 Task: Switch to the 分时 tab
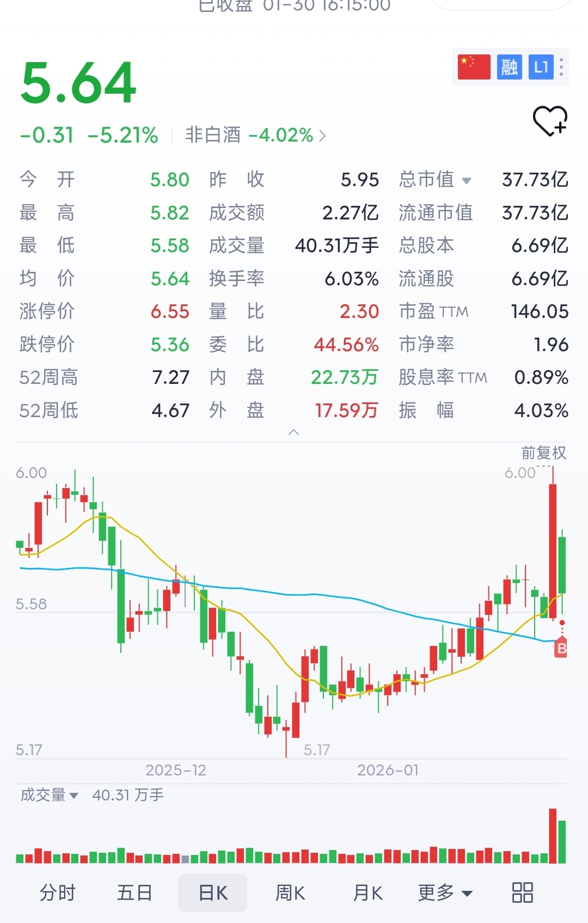coord(58,893)
